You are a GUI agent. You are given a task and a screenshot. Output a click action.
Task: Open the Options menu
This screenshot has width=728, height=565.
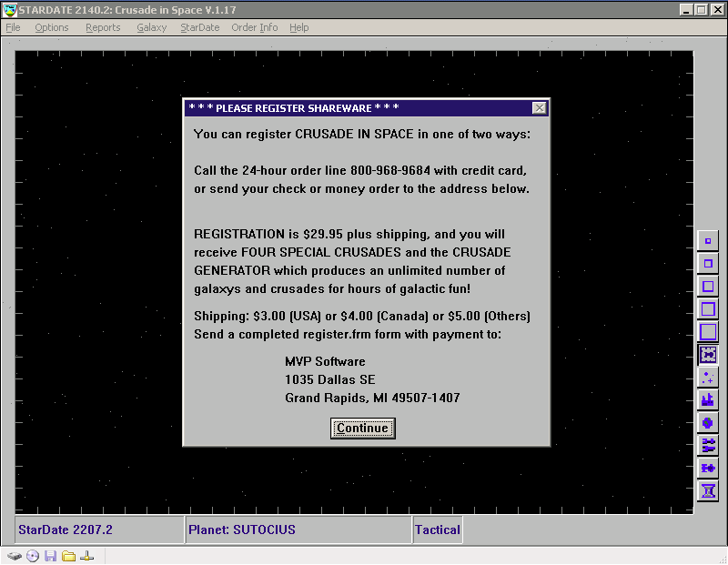pos(52,27)
